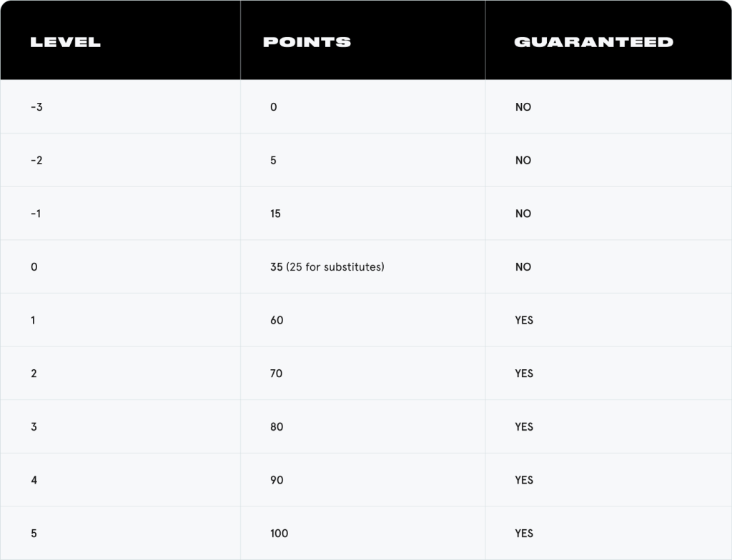Viewport: 732px width, 560px height.
Task: Select the level -2 cell
Action: [37, 161]
